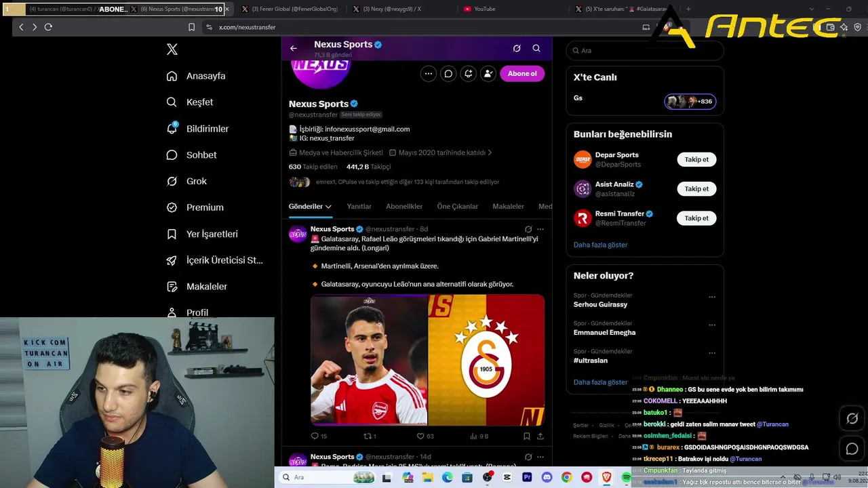
Task: Open the Martinelli and Galatasaray tweet image
Action: click(x=428, y=360)
